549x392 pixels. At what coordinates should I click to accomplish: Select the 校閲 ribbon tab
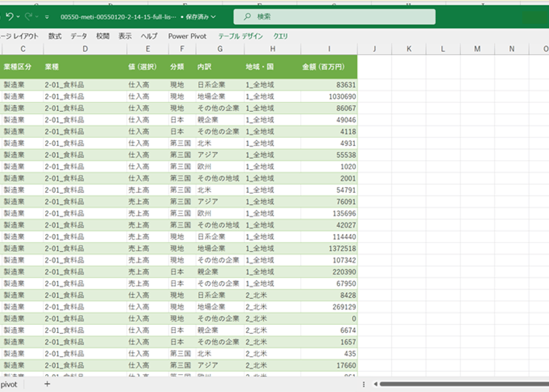click(x=103, y=36)
